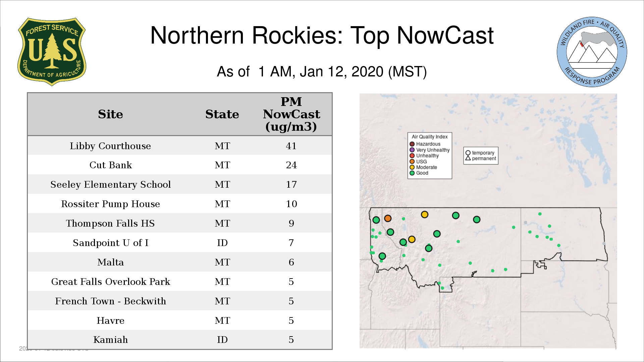Click the Wildland Fire Air Quality Response Program logo
This screenshot has height=362, width=644.
[x=592, y=52]
